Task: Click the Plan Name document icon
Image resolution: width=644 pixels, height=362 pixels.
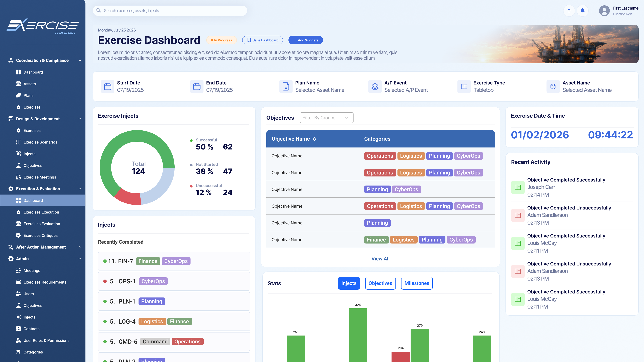Action: (286, 86)
